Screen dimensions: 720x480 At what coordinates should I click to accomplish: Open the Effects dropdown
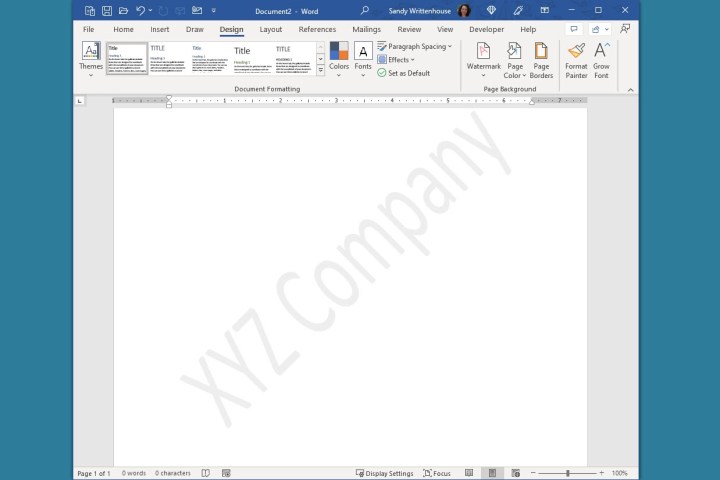tap(396, 60)
